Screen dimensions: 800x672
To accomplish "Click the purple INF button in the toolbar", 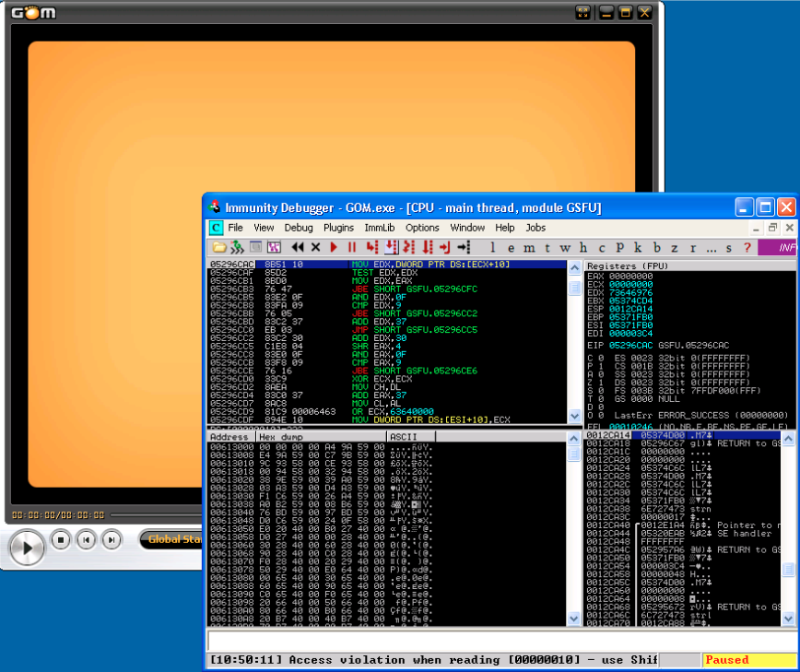I will click(x=778, y=247).
